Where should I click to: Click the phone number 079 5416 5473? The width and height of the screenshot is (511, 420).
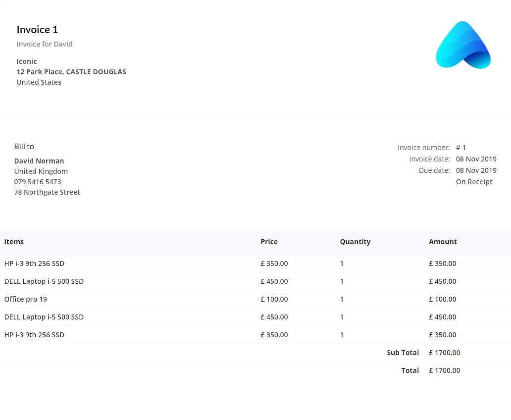[38, 182]
